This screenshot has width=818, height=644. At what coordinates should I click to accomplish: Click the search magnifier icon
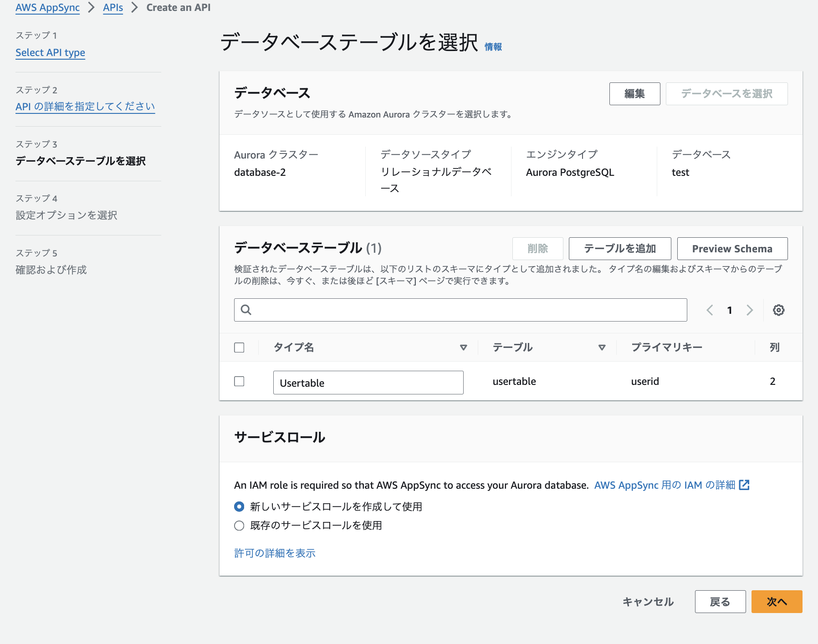click(246, 310)
